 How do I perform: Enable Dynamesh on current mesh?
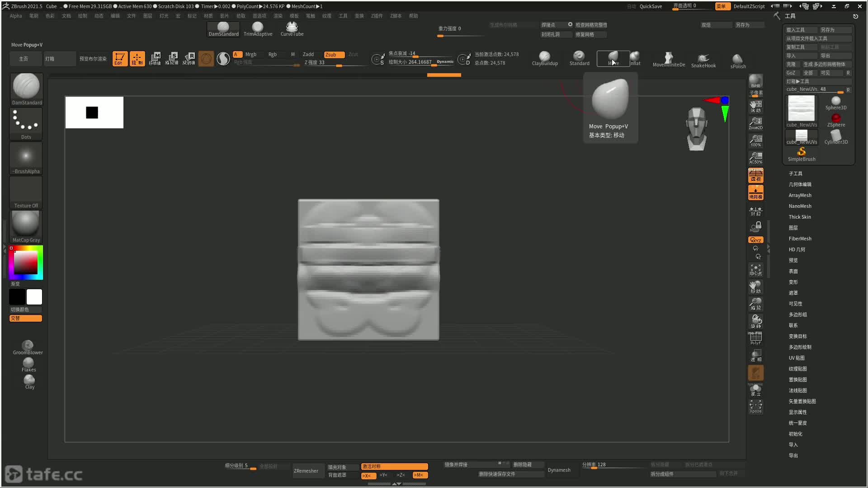[x=559, y=471]
